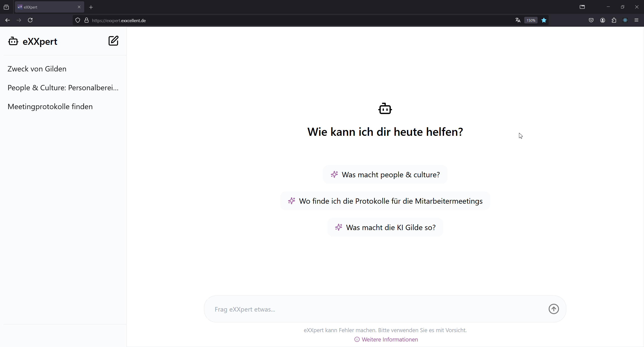Screen dimensions: 644x347
Task: Go back with the browser back arrow
Action: (8, 20)
